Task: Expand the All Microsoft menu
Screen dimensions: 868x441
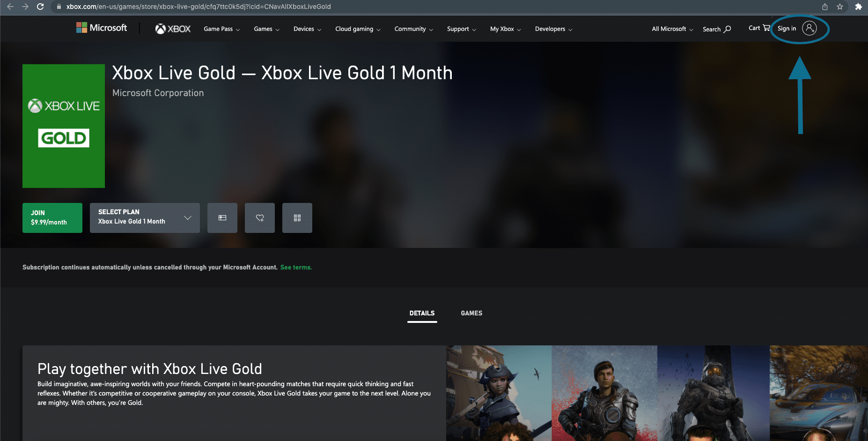Action: pos(671,29)
